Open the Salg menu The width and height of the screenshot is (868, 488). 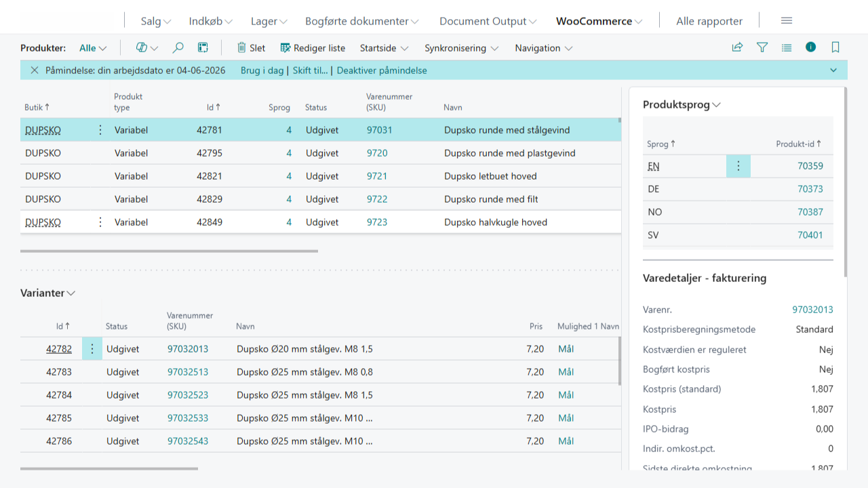tap(156, 21)
